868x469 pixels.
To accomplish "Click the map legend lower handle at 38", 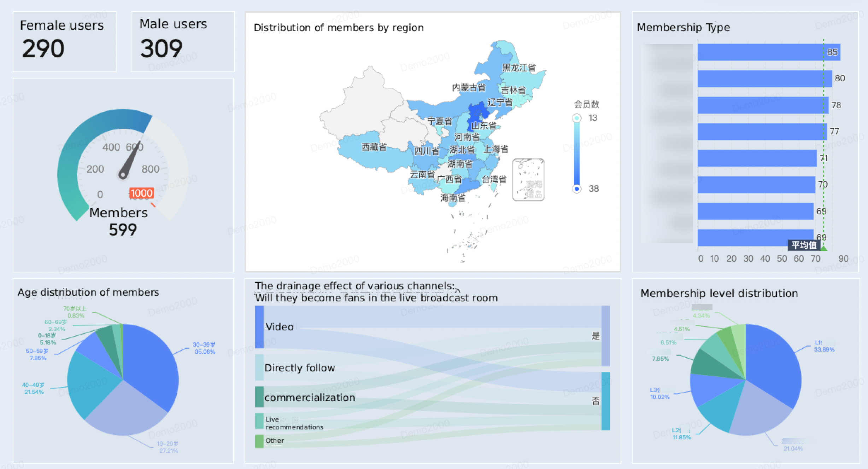I will [x=576, y=189].
